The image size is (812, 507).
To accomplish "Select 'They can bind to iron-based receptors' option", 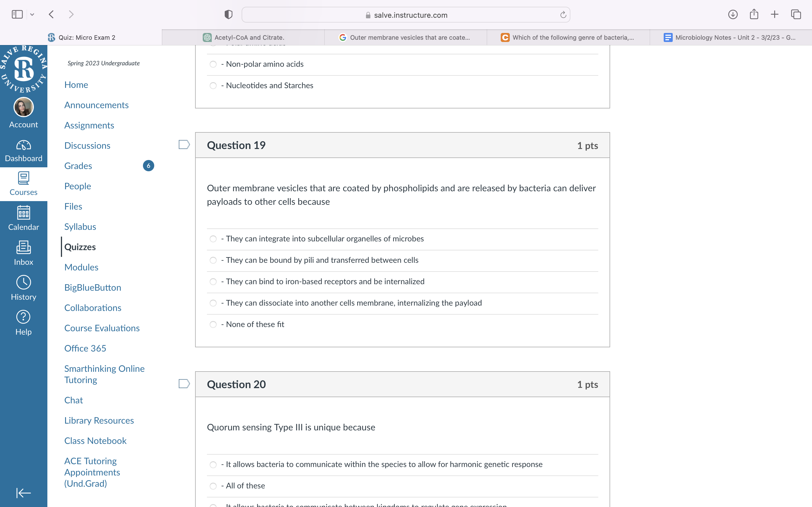I will 213,282.
